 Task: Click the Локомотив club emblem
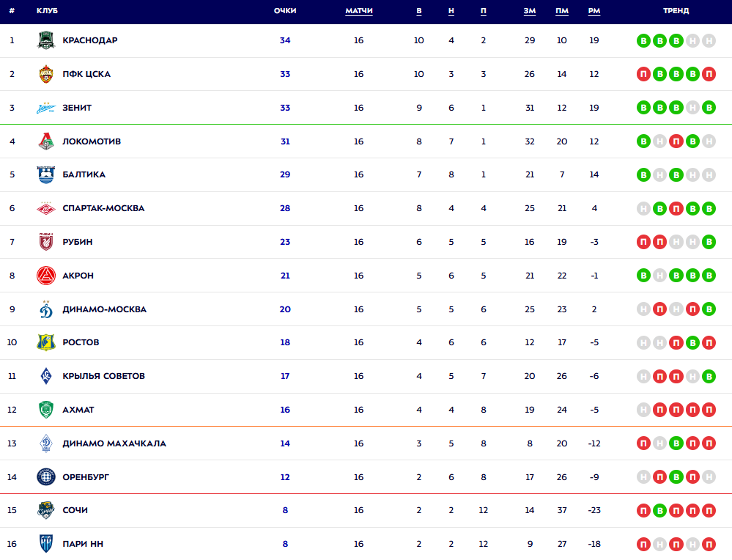46,141
